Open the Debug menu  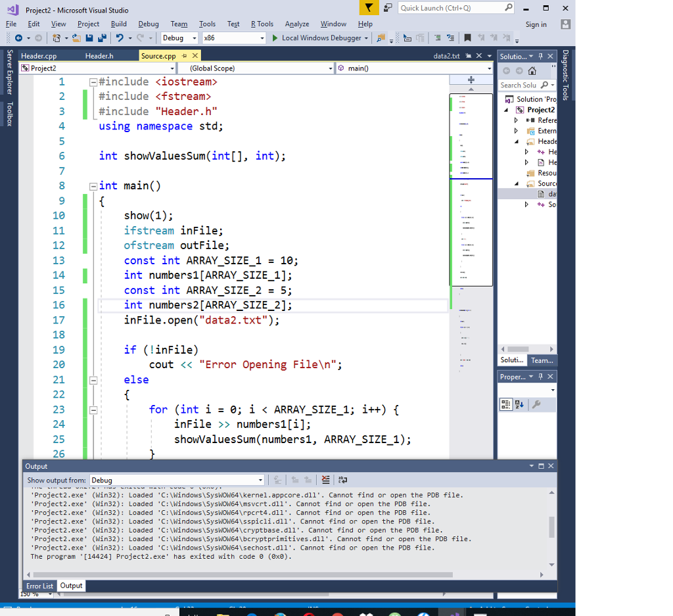[x=148, y=24]
